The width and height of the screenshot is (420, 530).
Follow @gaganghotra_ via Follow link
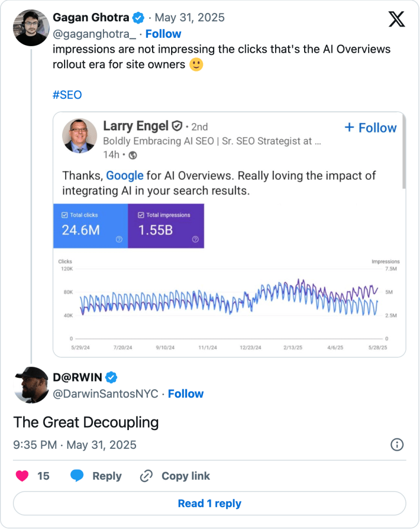coord(163,34)
